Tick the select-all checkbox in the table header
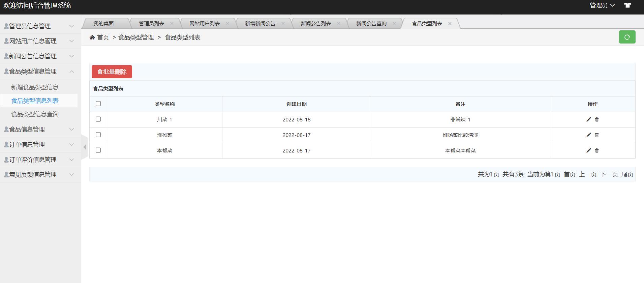Image resolution: width=644 pixels, height=283 pixels. [x=98, y=104]
